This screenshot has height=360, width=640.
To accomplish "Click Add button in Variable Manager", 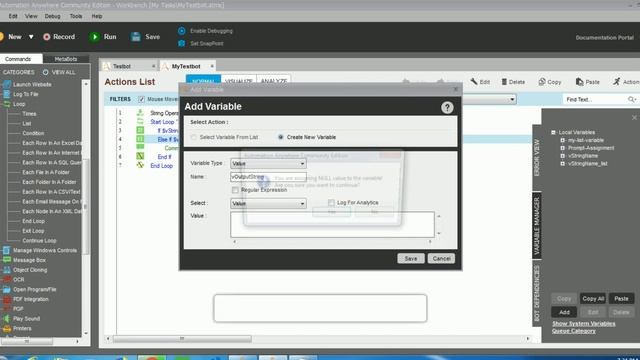I will 564,312.
